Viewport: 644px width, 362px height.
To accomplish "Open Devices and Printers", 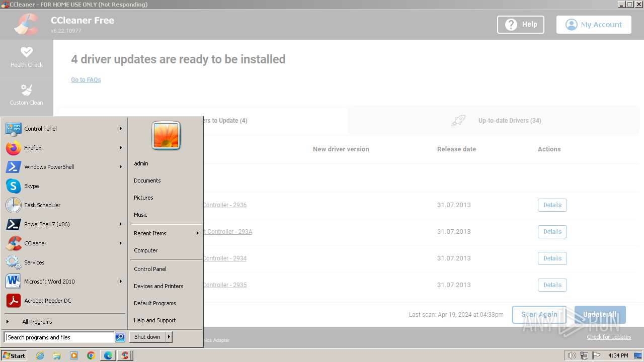I will (166, 286).
